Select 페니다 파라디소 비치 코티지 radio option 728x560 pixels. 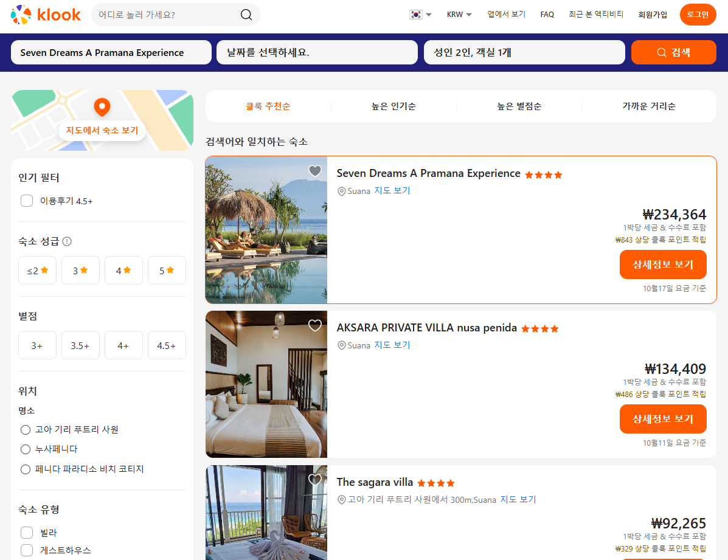(26, 469)
